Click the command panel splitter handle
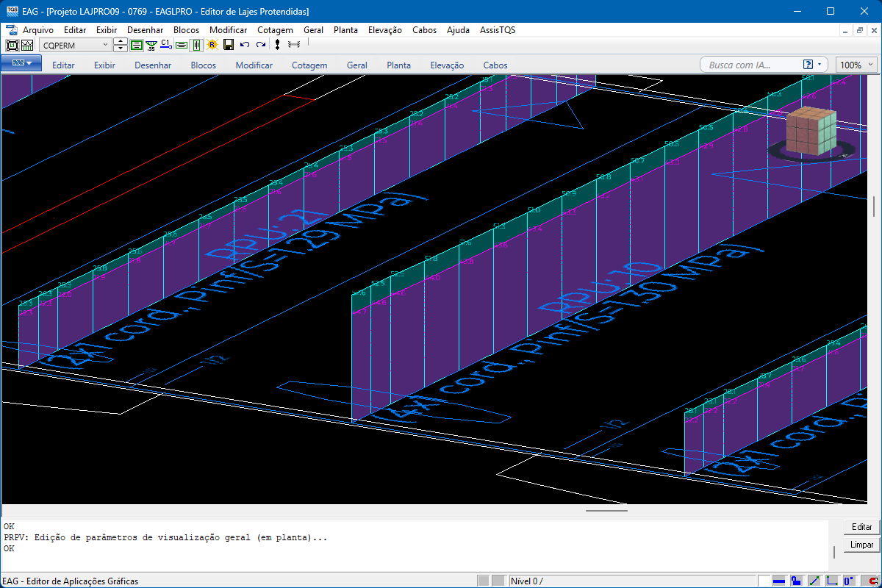Image resolution: width=882 pixels, height=588 pixels. tap(606, 510)
